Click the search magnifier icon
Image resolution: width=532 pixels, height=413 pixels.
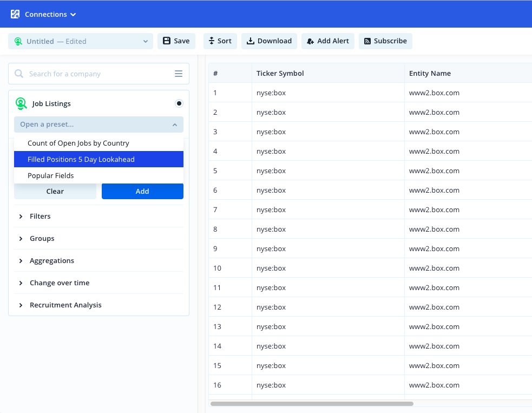[x=18, y=73]
